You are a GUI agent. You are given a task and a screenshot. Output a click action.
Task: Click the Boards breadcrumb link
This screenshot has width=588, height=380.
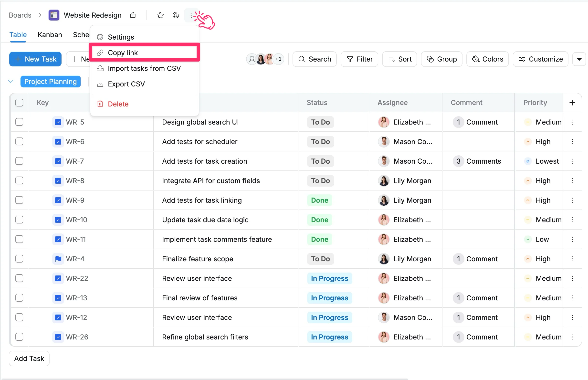20,15
